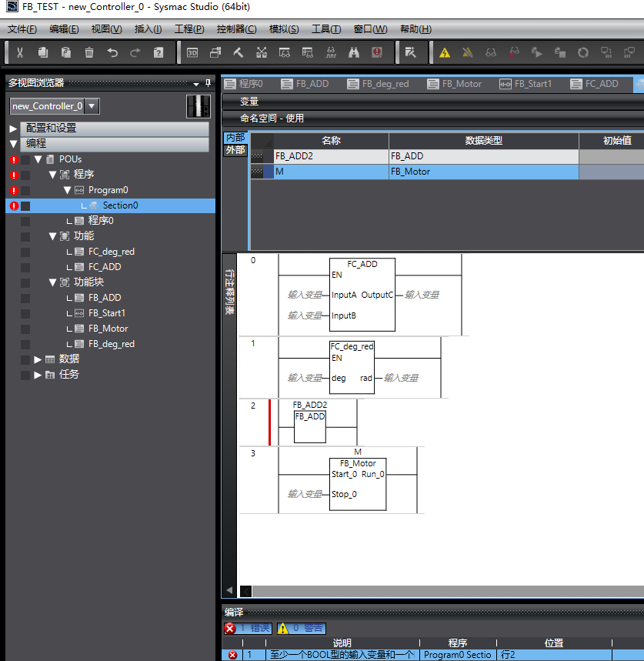Open the 控制器(C) menu
This screenshot has width=644, height=661.
(x=236, y=29)
